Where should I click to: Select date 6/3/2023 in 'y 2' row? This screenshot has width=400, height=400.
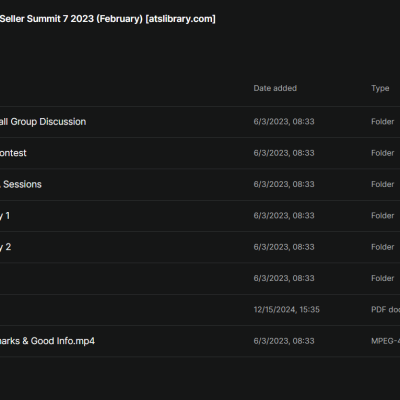[x=284, y=247]
